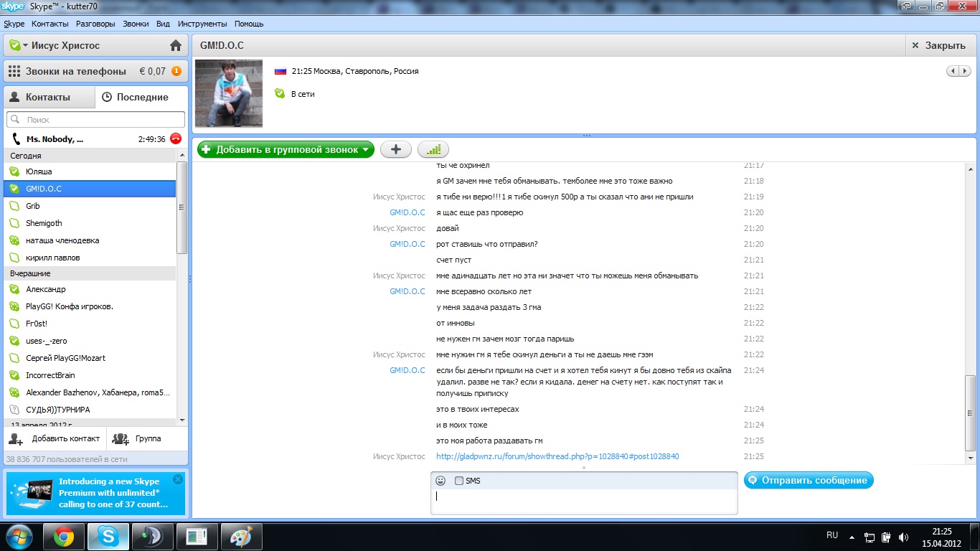Click the status icon next to Юляша
Viewport: 980px width, 551px height.
[x=14, y=171]
